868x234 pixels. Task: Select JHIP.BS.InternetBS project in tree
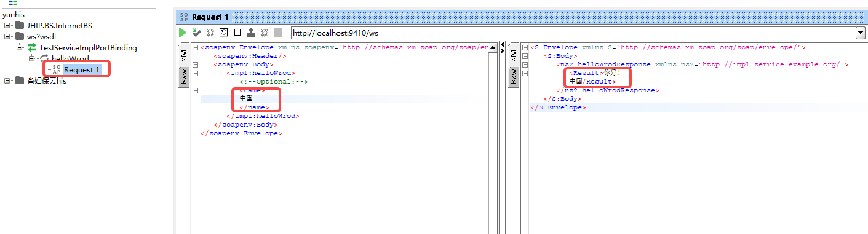coord(59,25)
